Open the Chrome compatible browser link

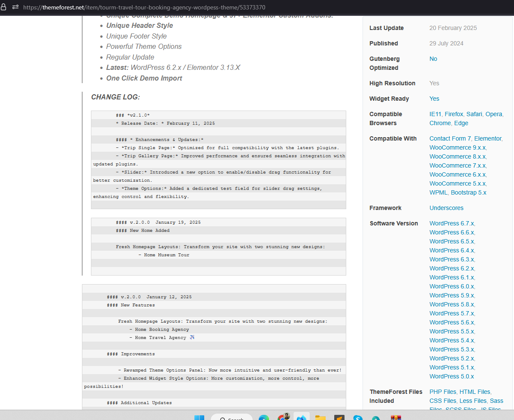440,123
